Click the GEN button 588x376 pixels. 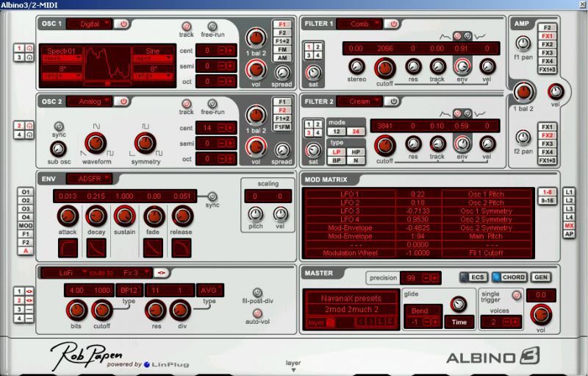(x=541, y=277)
